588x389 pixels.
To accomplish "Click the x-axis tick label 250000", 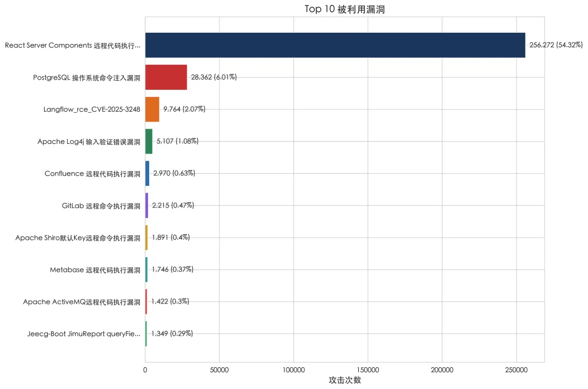I will pos(516,370).
